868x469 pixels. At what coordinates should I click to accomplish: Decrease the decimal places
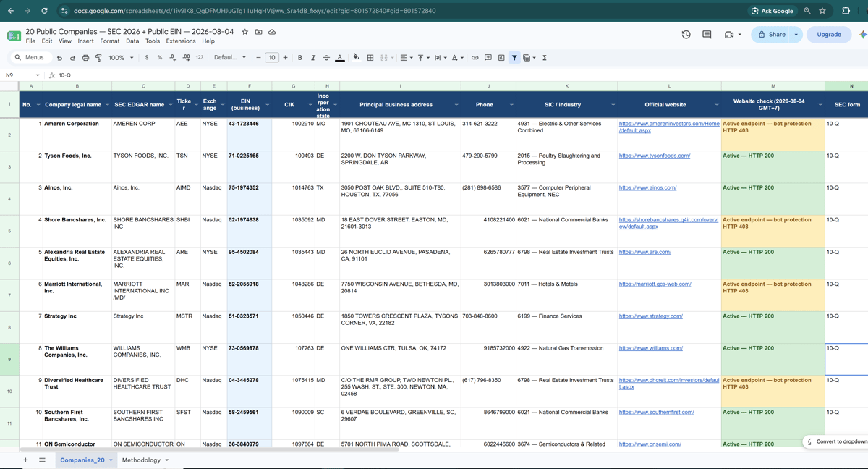173,58
